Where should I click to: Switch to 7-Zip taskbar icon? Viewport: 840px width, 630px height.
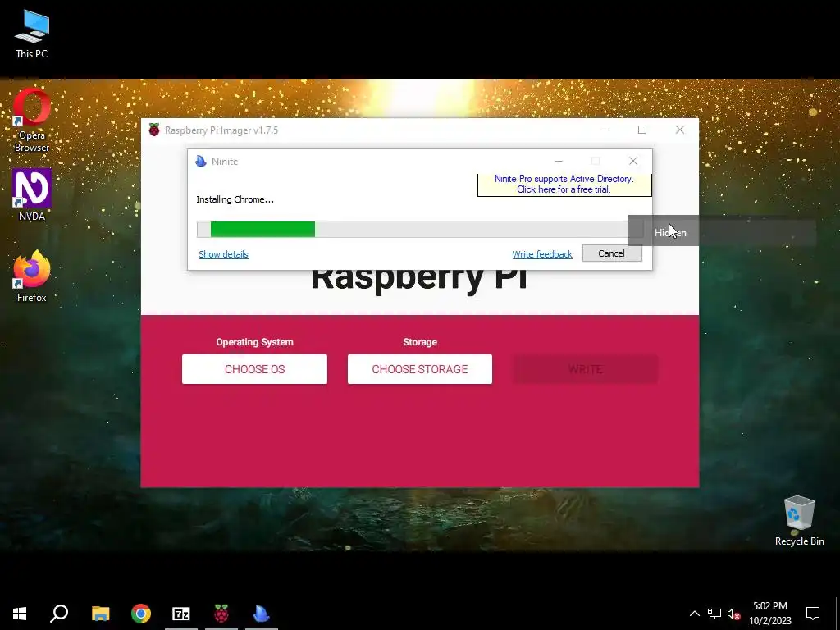click(x=181, y=614)
